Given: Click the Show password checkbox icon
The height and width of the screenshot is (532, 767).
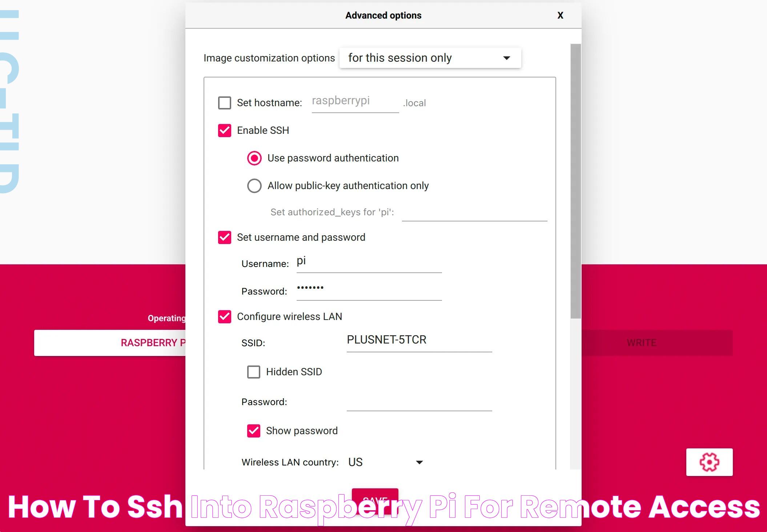Looking at the screenshot, I should click(254, 431).
